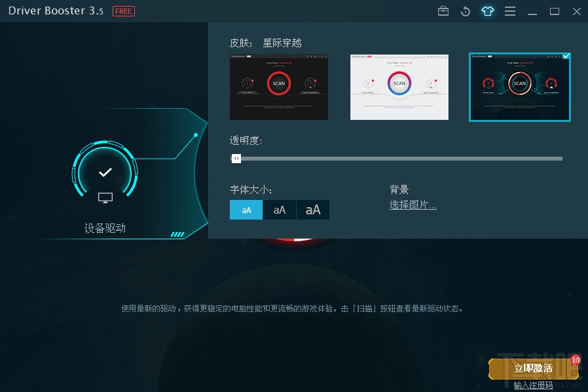Screen dimensions: 588x392
Task: Open the toolbox icon in the title bar
Action: tap(443, 10)
